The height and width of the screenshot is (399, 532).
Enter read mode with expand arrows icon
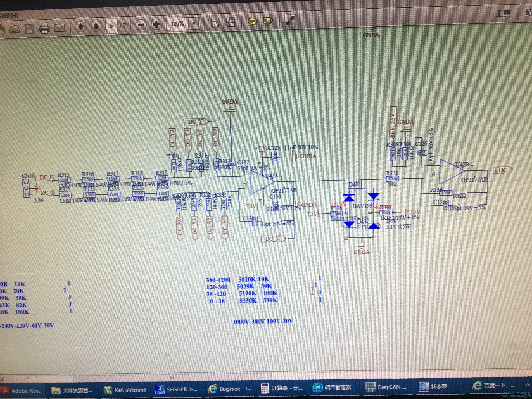pos(290,20)
